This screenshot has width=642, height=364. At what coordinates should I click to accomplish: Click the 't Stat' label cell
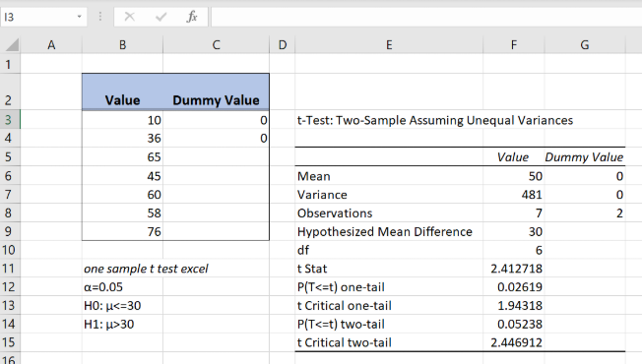[x=389, y=269]
